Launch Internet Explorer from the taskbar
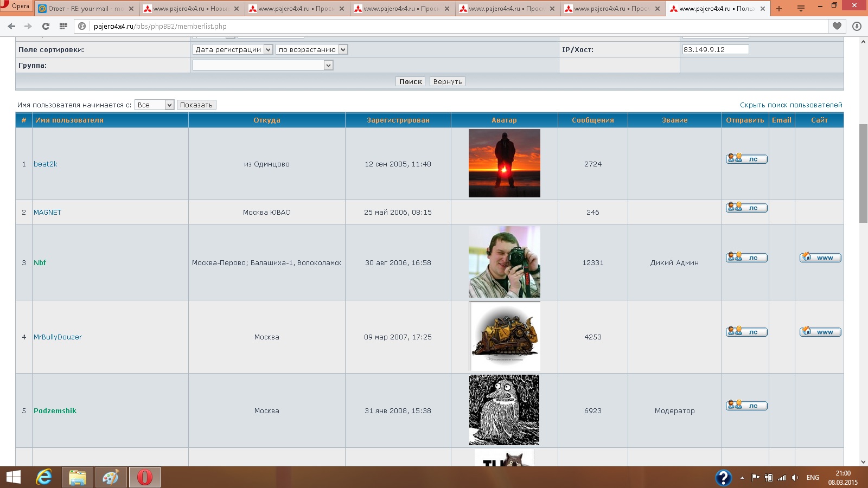The height and width of the screenshot is (488, 868). (x=44, y=477)
